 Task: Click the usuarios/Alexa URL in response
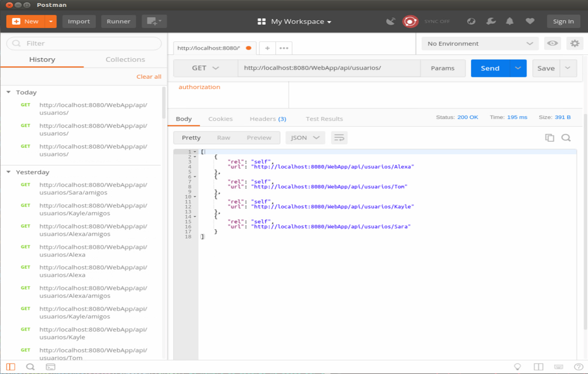click(x=333, y=167)
